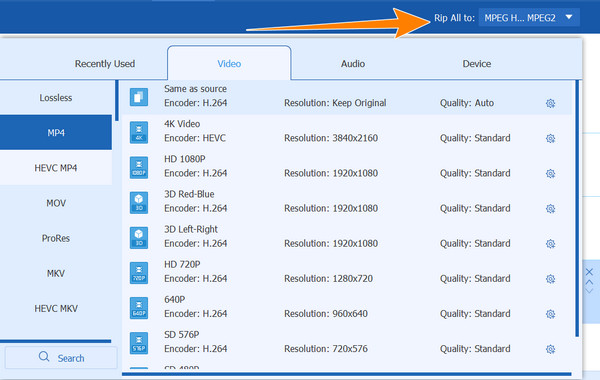Click the Rip All to label
Viewport: 600px width, 380px height.
[454, 18]
